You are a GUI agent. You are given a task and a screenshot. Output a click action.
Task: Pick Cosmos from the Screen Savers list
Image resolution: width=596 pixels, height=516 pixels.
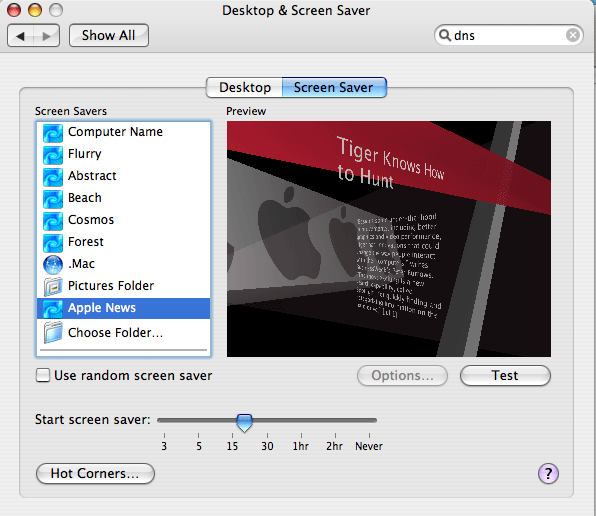(x=123, y=220)
